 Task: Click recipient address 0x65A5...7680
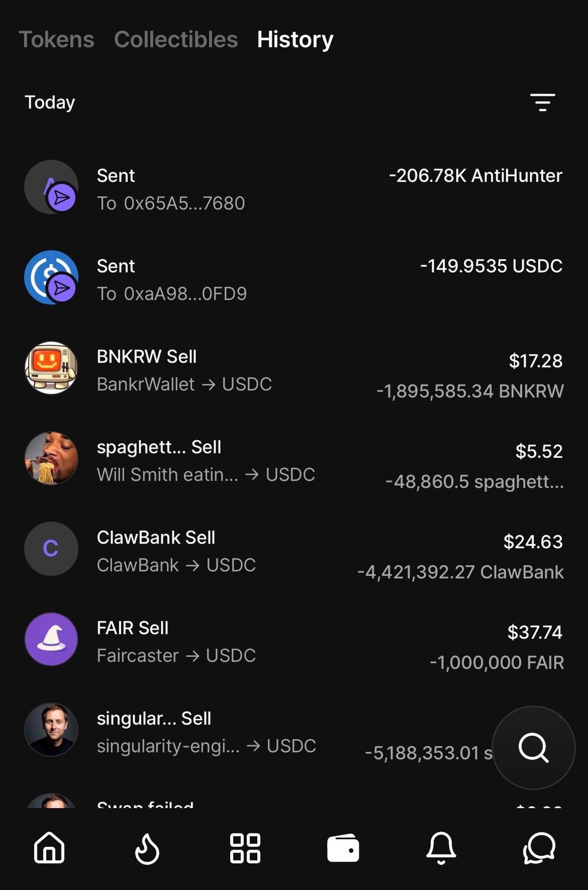click(184, 203)
